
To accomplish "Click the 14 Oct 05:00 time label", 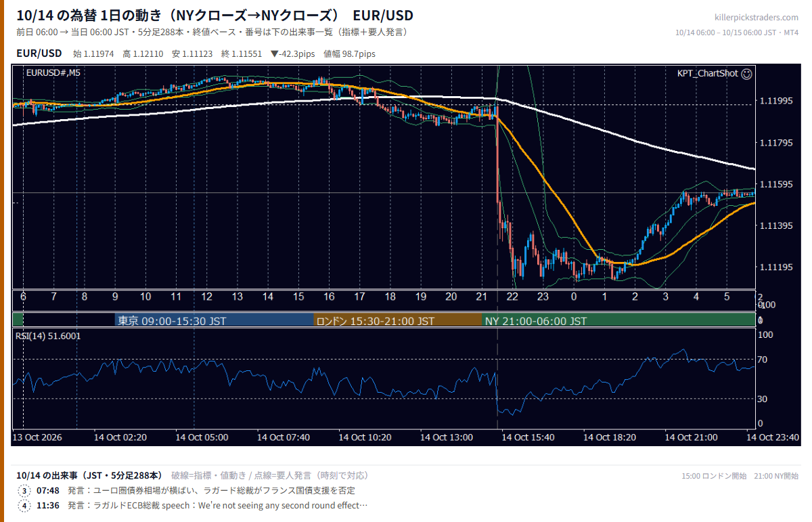I will pos(202,437).
